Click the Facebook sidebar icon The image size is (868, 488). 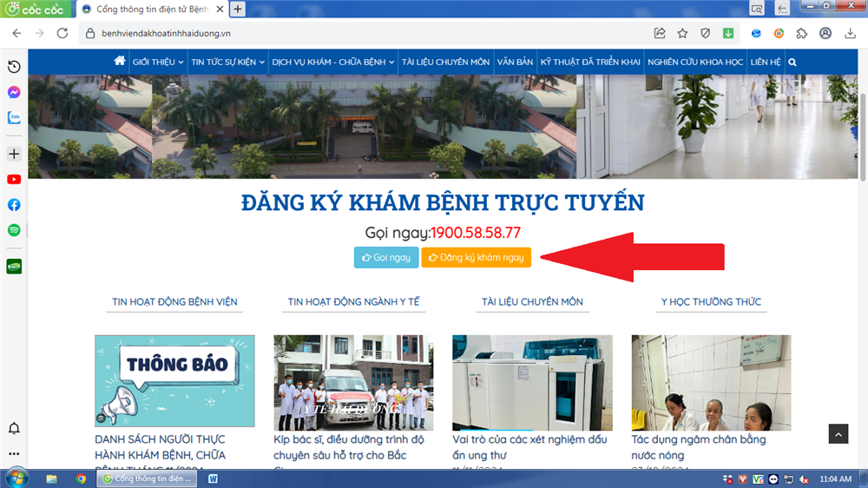point(14,205)
